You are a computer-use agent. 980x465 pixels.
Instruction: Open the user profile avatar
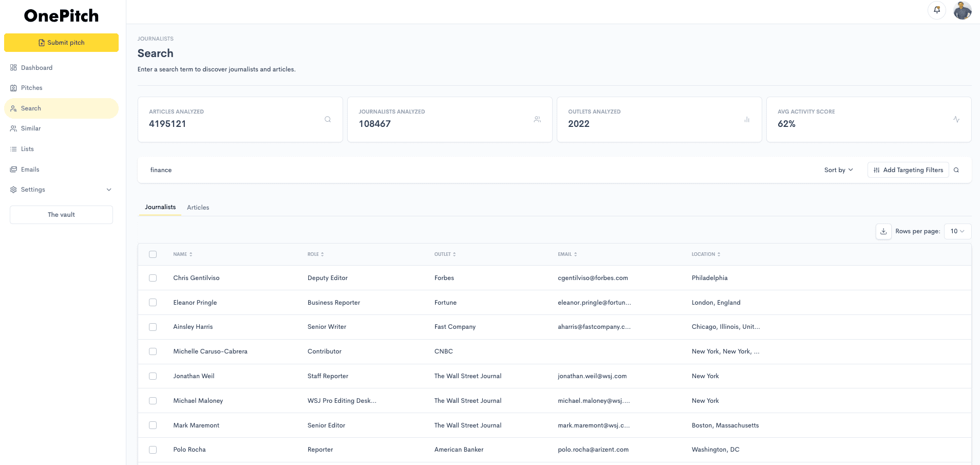pyautogui.click(x=963, y=10)
